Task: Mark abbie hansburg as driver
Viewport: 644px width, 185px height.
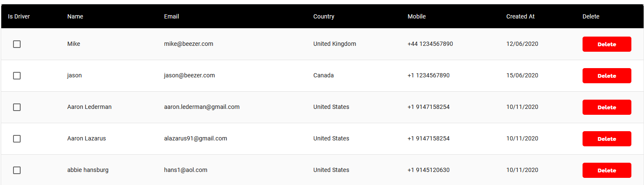Action: [17, 170]
